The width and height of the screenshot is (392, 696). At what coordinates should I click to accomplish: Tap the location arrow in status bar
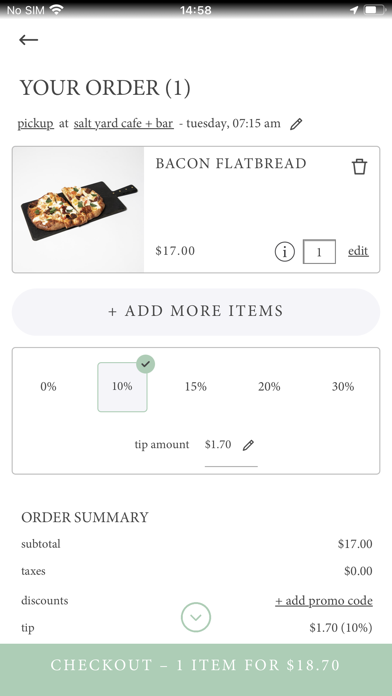coord(354,10)
